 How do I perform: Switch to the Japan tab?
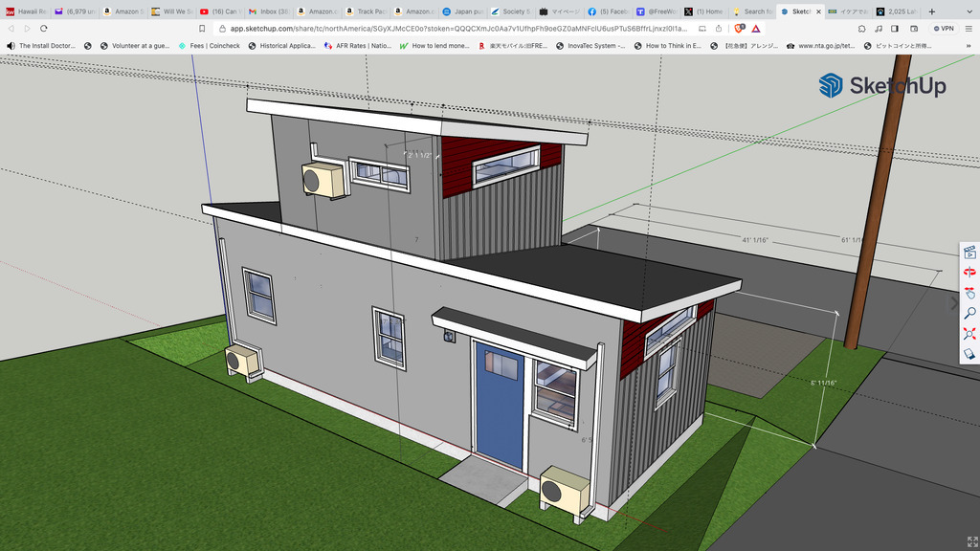point(459,11)
